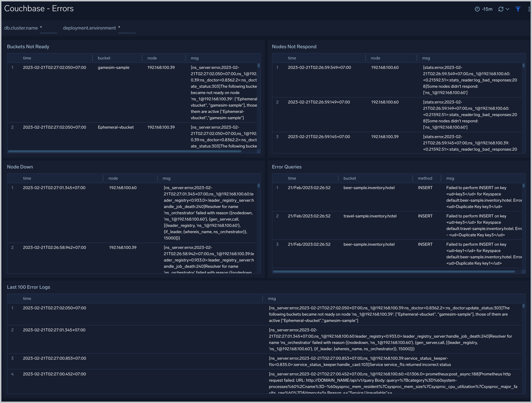
Task: Click timestamp 2023-02-21T02:26:58.942+07:00 in Node Down
Action: pos(54,247)
